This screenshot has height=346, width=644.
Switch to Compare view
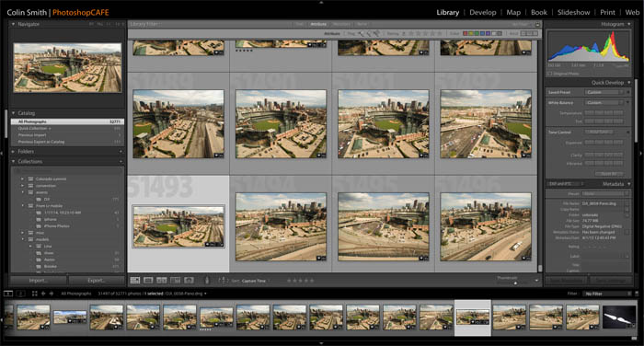(x=162, y=281)
